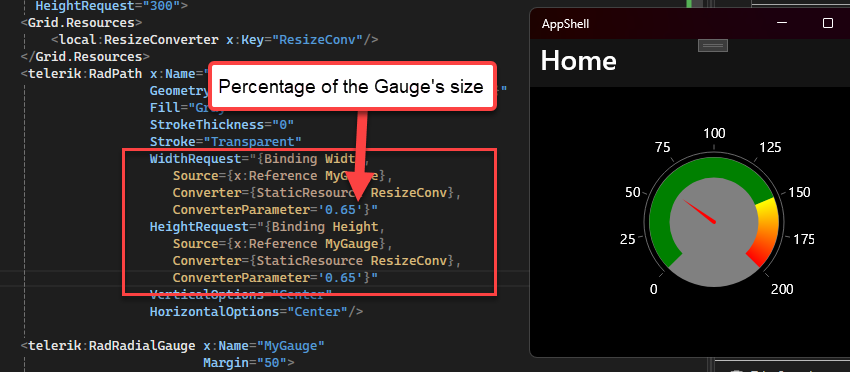Click the StrokeThickness="0" attribute

tap(222, 125)
